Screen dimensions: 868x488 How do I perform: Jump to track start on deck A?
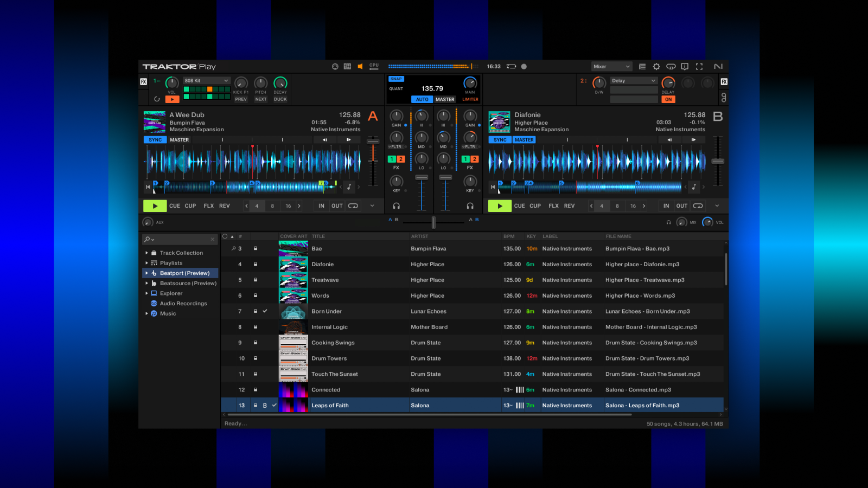tap(148, 187)
